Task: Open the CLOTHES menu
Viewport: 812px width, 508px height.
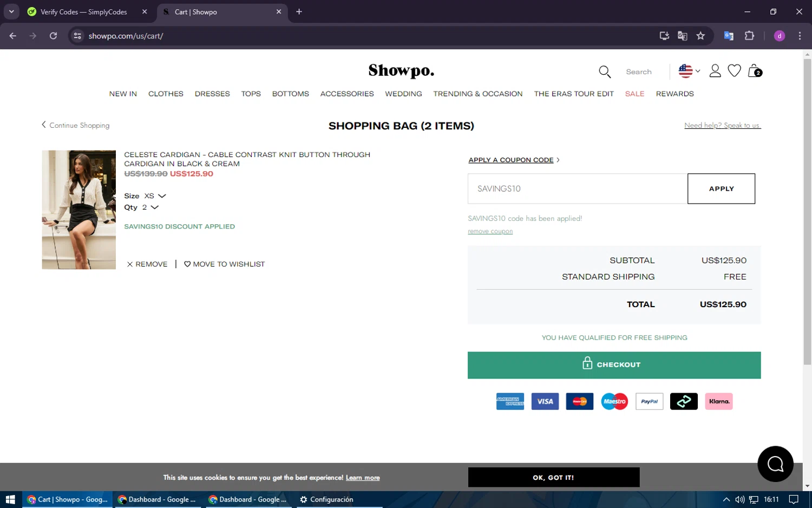Action: click(166, 94)
